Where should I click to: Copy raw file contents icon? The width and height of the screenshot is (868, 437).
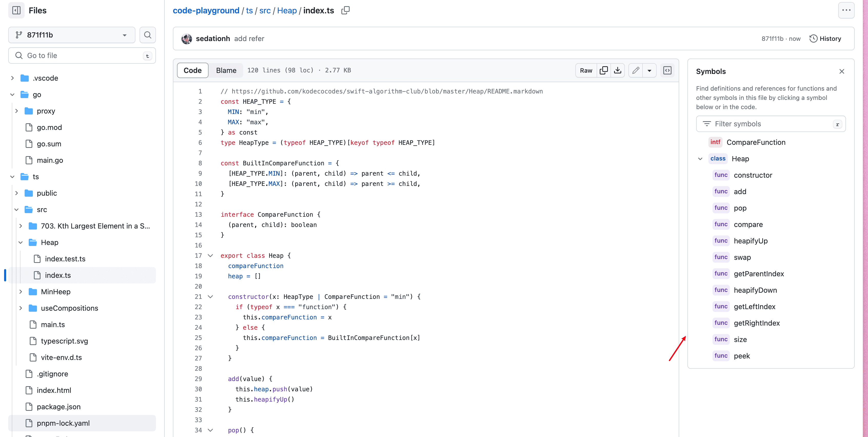click(604, 70)
